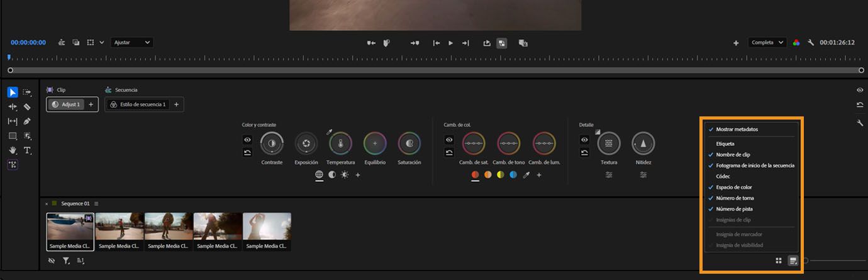868x280 pixels.
Task: Open Textura settings sliders icon
Action: click(x=609, y=175)
